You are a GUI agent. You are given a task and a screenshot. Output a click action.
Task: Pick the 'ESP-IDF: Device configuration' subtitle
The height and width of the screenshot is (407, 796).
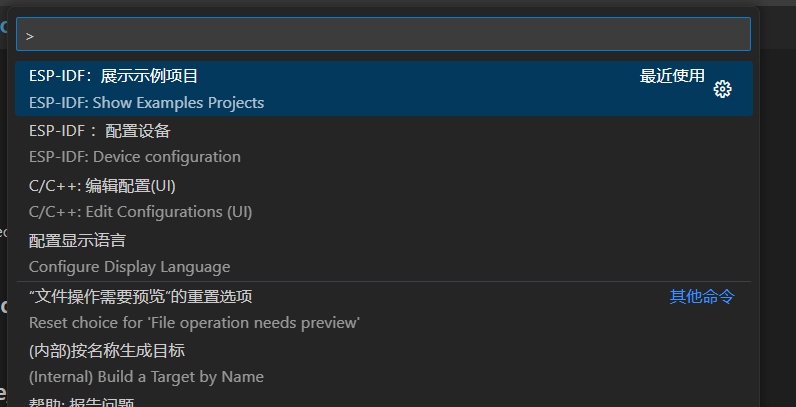point(135,157)
